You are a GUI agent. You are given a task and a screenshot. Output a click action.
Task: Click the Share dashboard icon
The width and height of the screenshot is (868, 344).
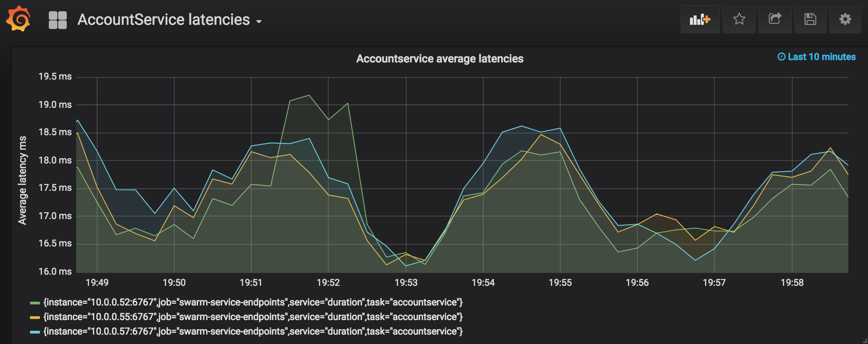coord(775,19)
